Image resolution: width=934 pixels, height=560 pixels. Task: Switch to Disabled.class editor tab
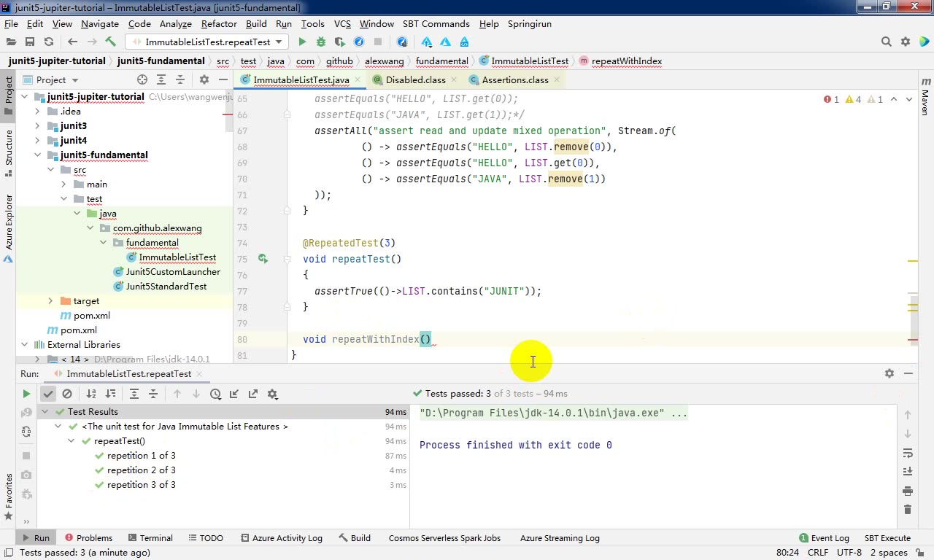pyautogui.click(x=415, y=79)
